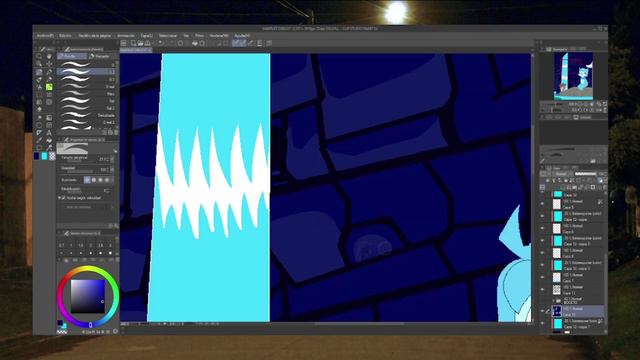Image resolution: width=640 pixels, height=360 pixels.
Task: Open the opacity dynamics button
Action: [x=113, y=169]
